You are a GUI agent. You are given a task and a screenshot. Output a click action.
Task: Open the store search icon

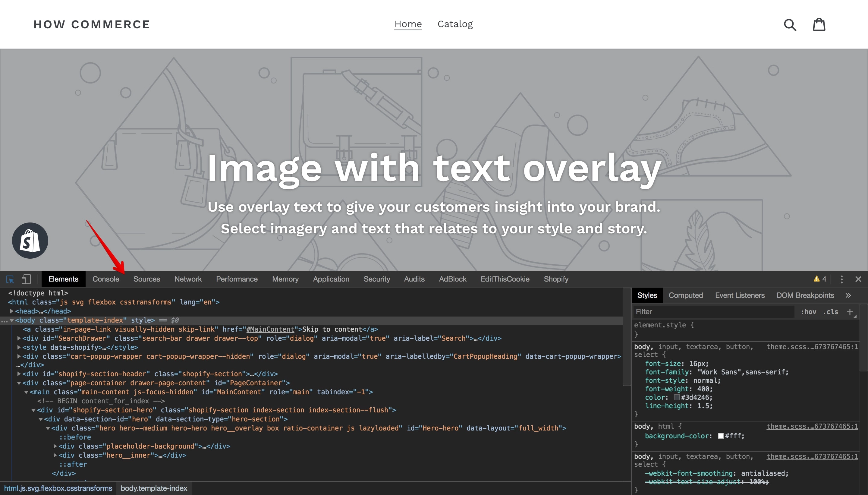tap(790, 25)
